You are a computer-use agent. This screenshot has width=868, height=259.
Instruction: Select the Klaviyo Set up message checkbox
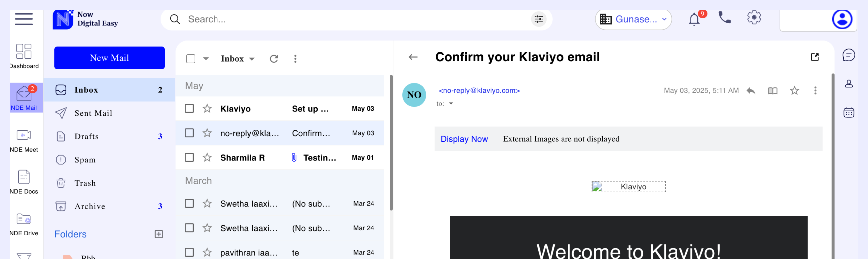click(189, 108)
